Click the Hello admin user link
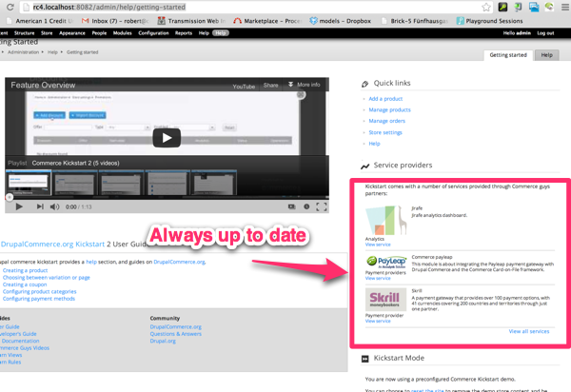This screenshot has height=392, width=571. (517, 33)
